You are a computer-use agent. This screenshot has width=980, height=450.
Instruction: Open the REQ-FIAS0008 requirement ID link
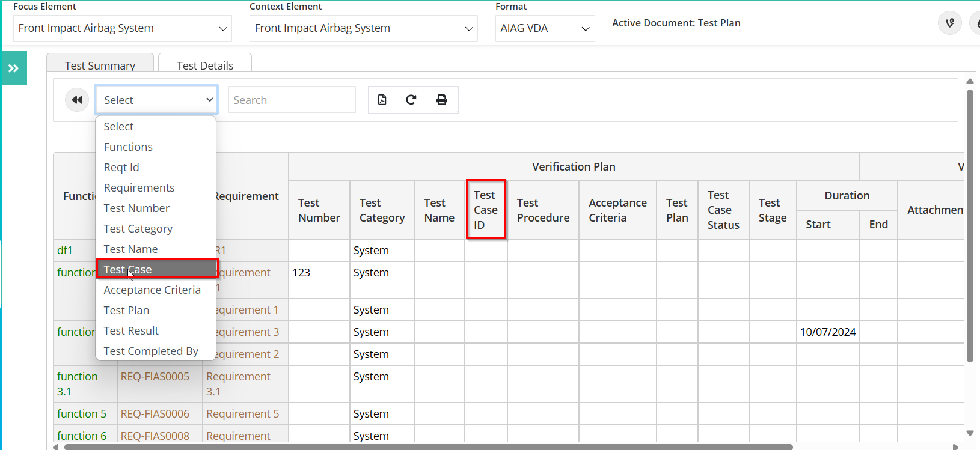tap(155, 436)
